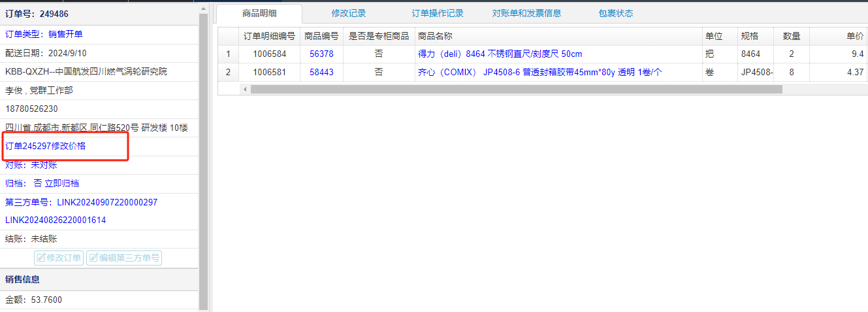This screenshot has width=868, height=312.
Task: Click the quantity 2 cell
Action: pos(792,54)
